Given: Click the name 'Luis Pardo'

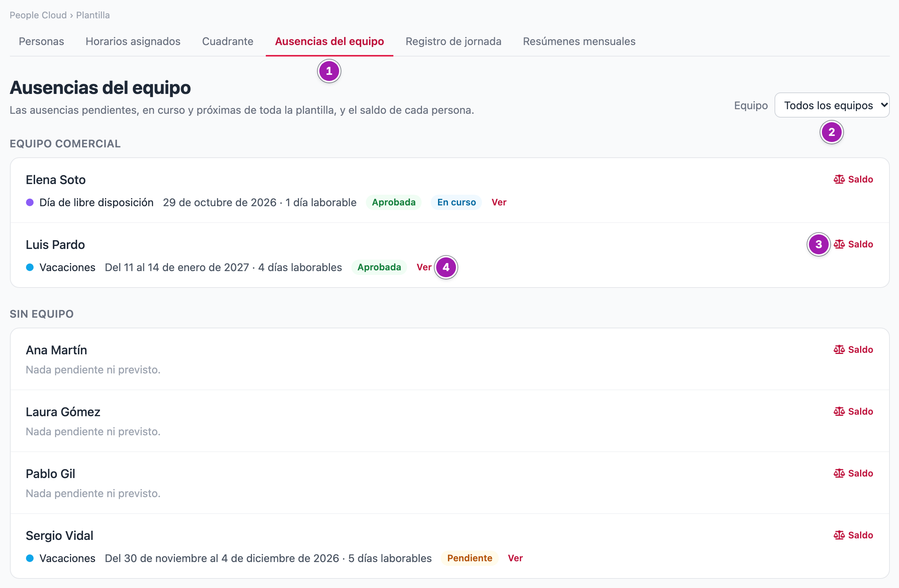Looking at the screenshot, I should click(x=55, y=245).
